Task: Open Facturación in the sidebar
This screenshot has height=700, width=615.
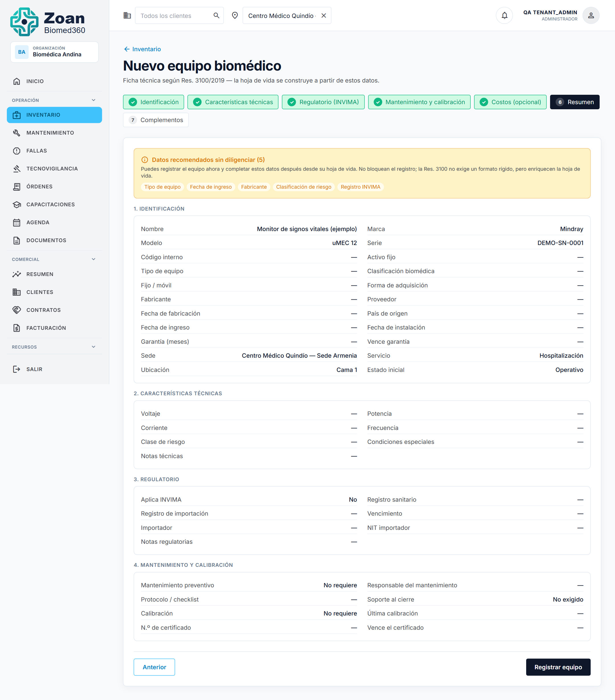Action: pos(54,328)
